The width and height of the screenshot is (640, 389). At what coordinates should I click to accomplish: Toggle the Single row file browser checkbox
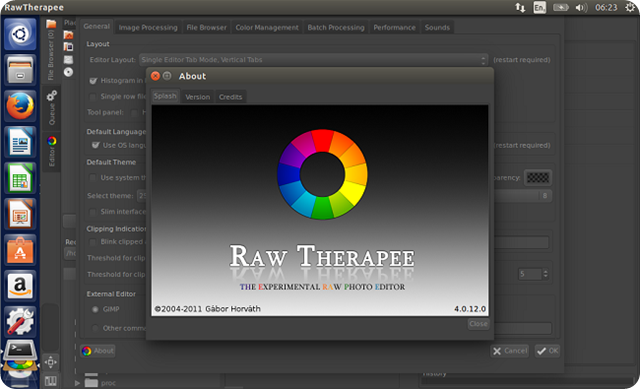pos(93,97)
